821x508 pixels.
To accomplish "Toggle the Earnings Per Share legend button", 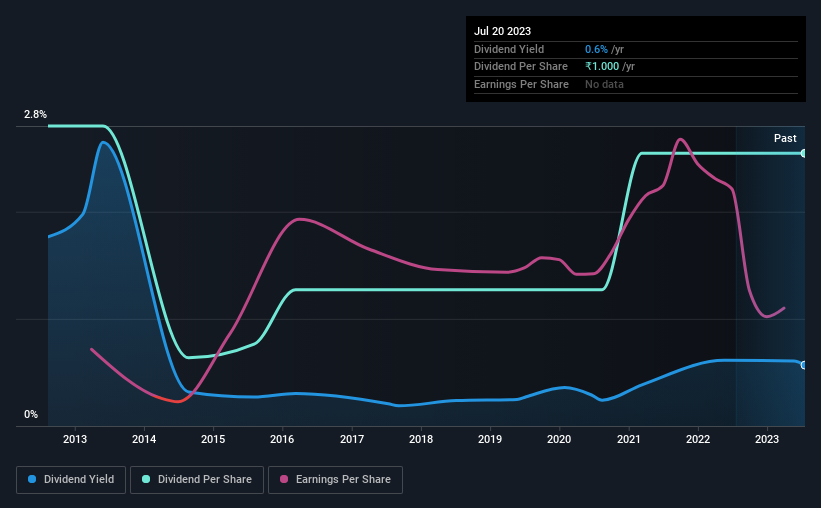I will click(x=335, y=480).
